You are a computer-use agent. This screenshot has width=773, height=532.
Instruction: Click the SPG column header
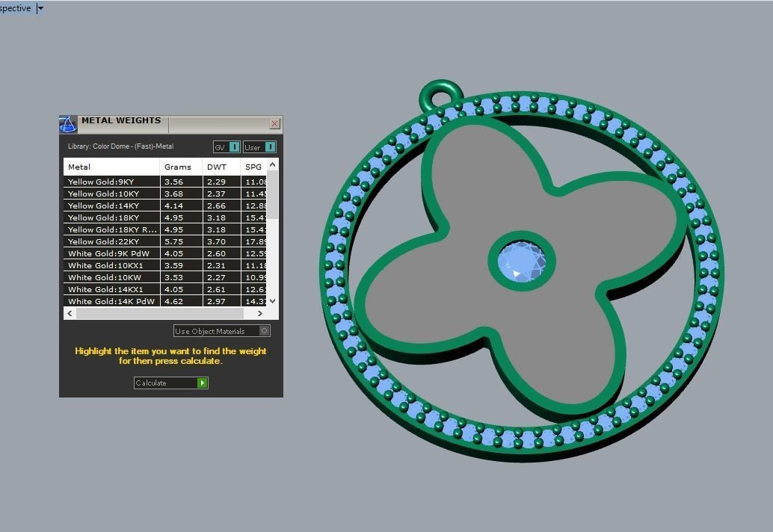254,167
